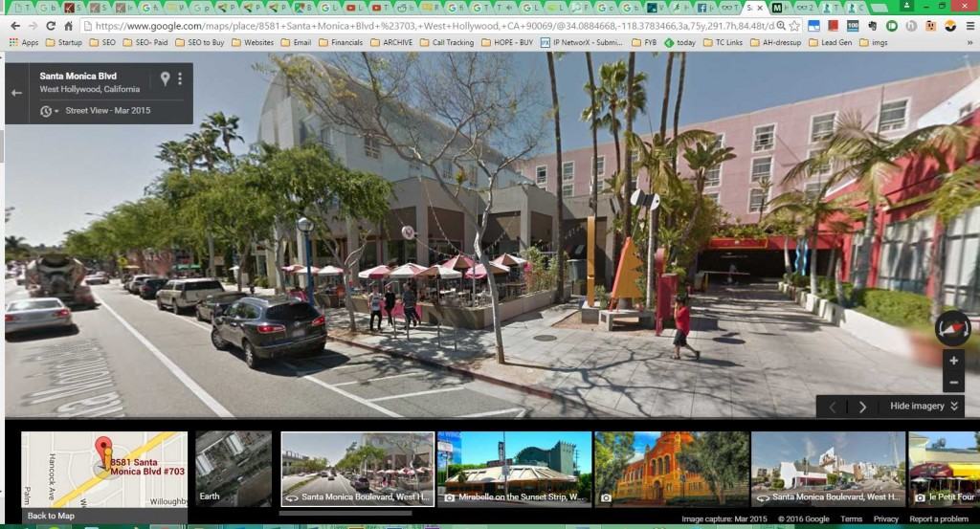Open the Street View time history dropdown
This screenshot has width=980, height=529.
click(x=49, y=111)
